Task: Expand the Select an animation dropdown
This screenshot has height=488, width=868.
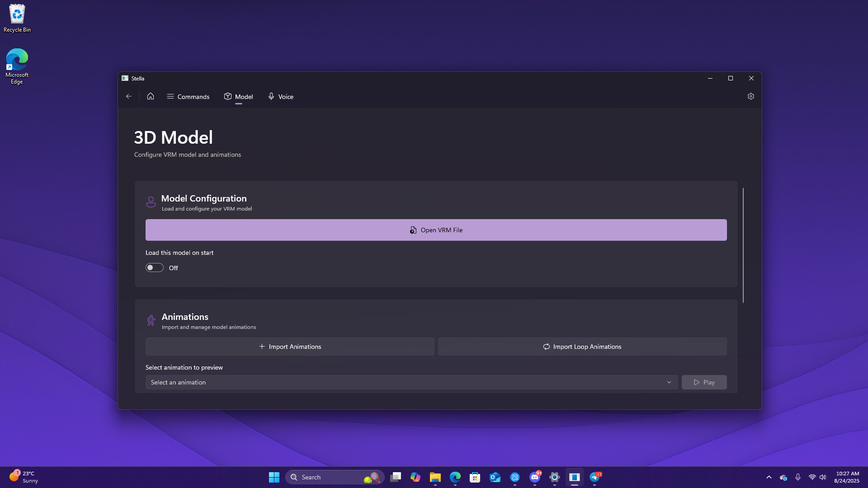Action: [411, 382]
